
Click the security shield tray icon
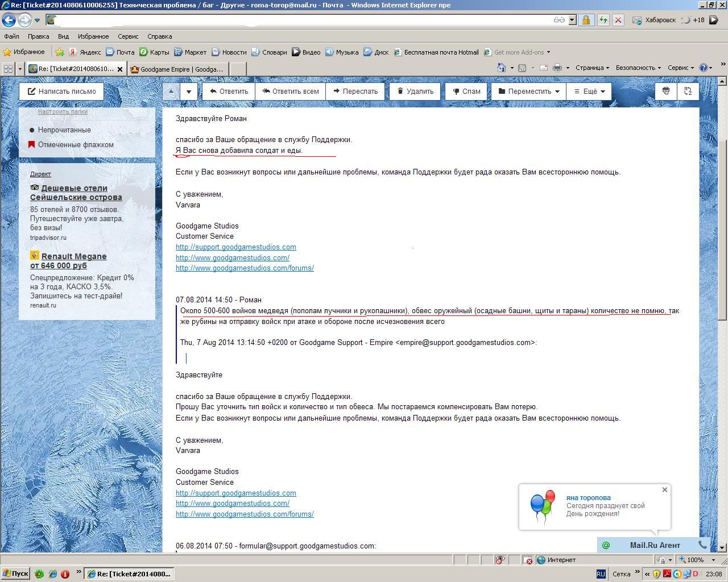[x=656, y=574]
